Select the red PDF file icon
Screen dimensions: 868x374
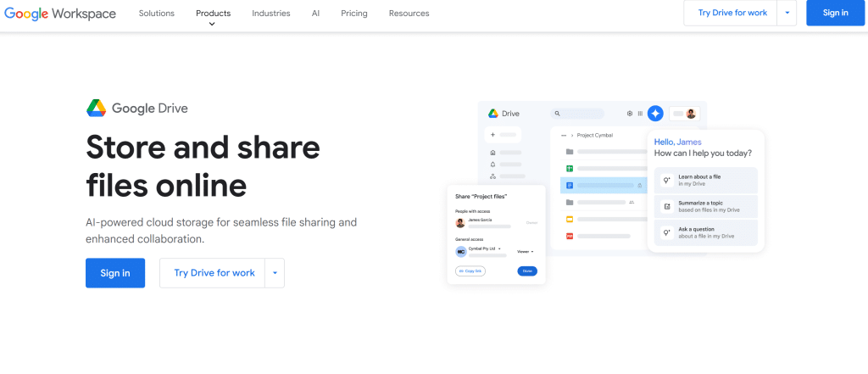pyautogui.click(x=569, y=236)
